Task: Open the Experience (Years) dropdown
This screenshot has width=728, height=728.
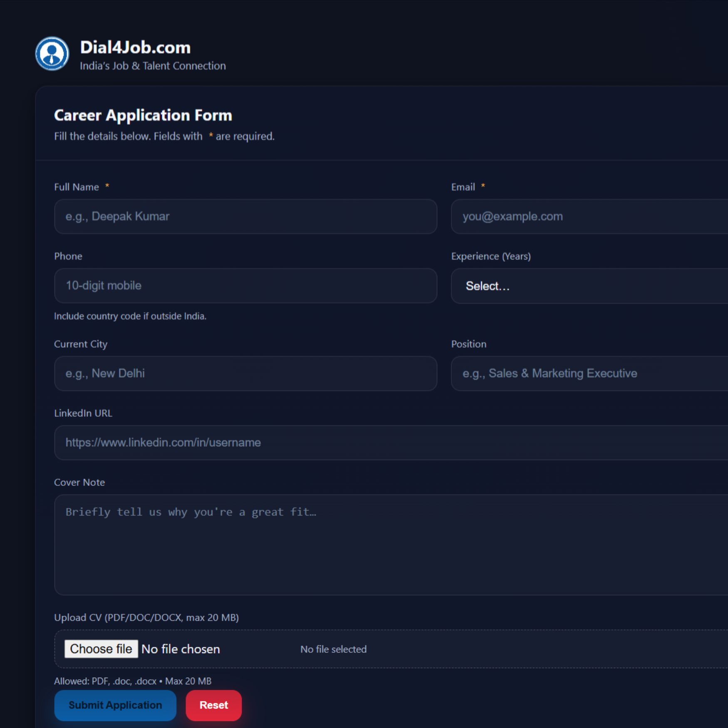Action: [589, 286]
